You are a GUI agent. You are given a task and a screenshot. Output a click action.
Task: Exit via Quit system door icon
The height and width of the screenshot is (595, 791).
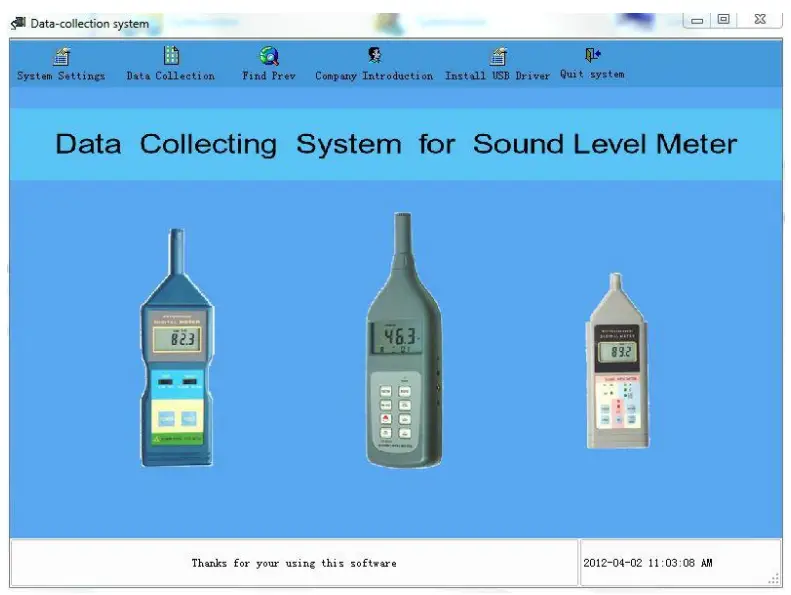593,54
